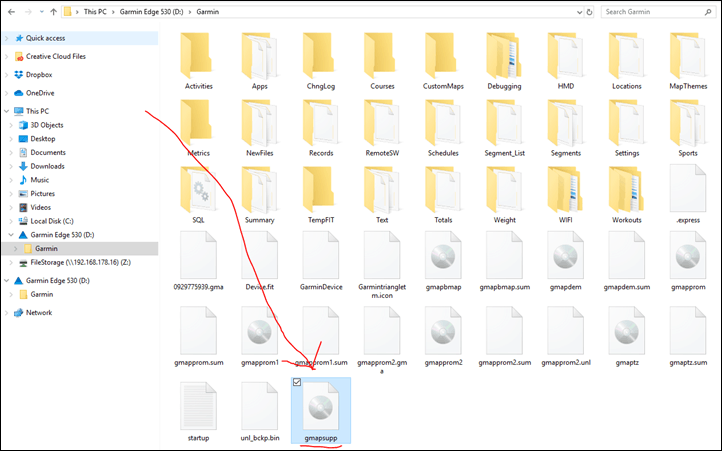Select the TempFIT folder
The image size is (722, 451).
[321, 194]
